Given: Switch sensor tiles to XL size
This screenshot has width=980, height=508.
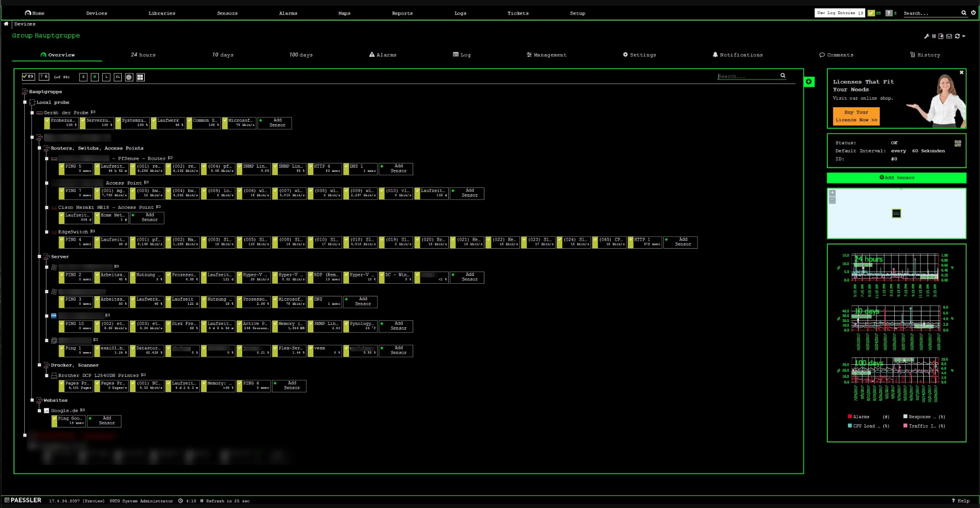Looking at the screenshot, I should click(118, 77).
